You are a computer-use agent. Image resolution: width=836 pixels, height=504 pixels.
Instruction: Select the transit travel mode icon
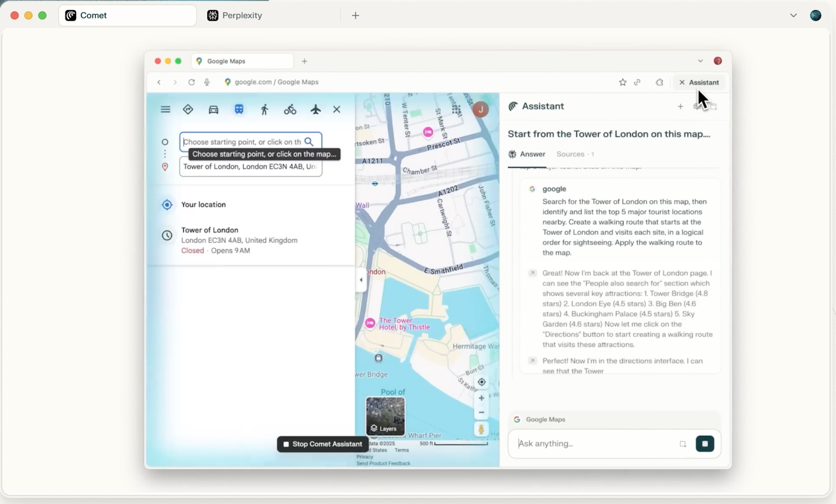point(239,110)
